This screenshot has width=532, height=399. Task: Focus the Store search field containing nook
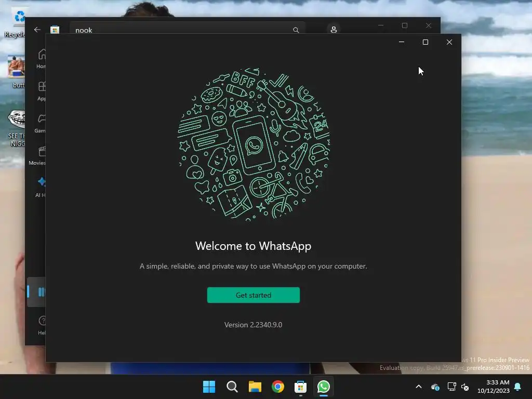coord(187,29)
